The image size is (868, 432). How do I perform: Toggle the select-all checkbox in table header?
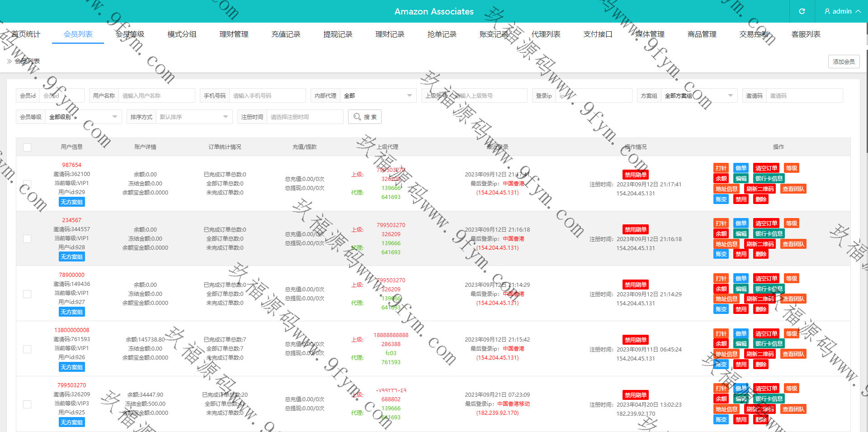[x=27, y=147]
